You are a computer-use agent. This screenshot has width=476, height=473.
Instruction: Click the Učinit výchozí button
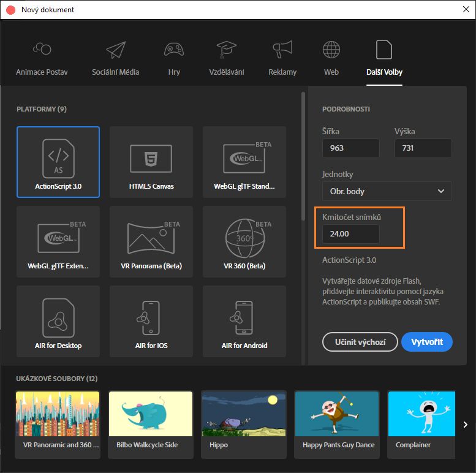(360, 342)
